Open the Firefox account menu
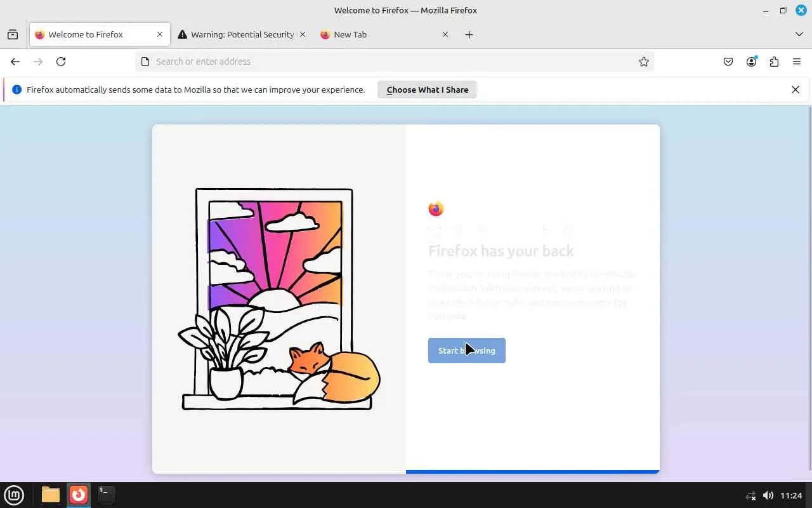This screenshot has width=812, height=508. point(751,62)
